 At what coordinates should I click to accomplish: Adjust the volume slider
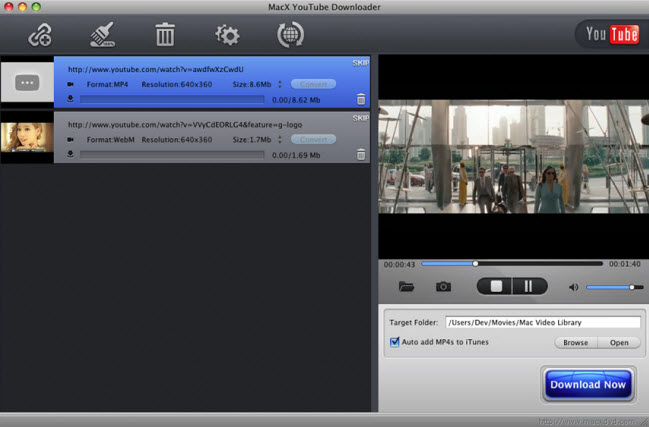coord(615,287)
